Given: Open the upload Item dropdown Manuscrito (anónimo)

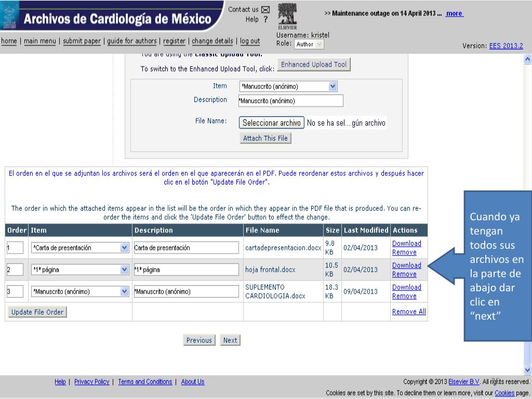Looking at the screenshot, I should [x=288, y=86].
